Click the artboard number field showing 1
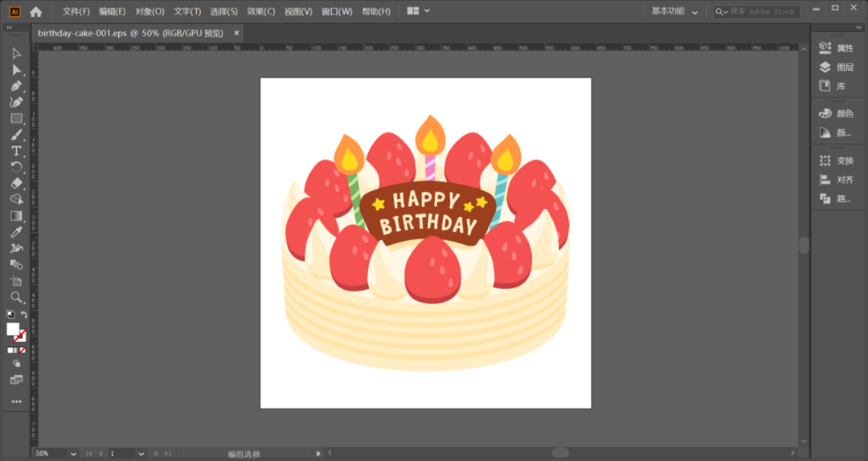The image size is (868, 461). [x=122, y=454]
